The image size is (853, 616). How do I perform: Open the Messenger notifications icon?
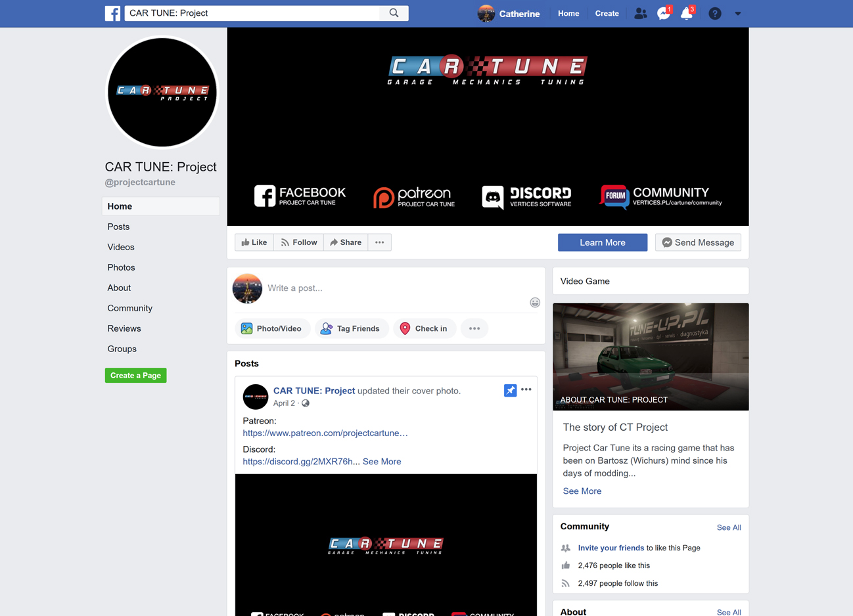pos(663,14)
